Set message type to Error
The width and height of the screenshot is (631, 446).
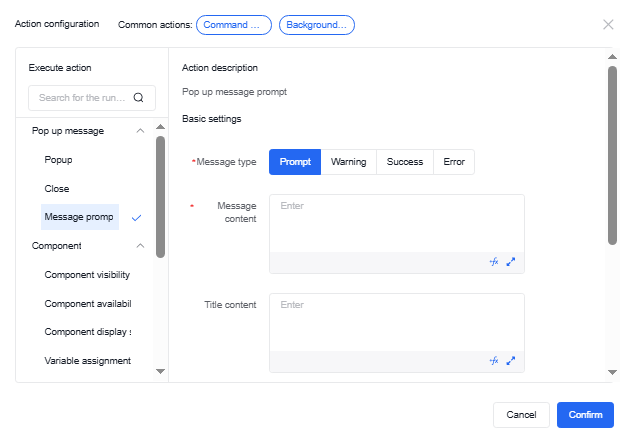tap(454, 162)
